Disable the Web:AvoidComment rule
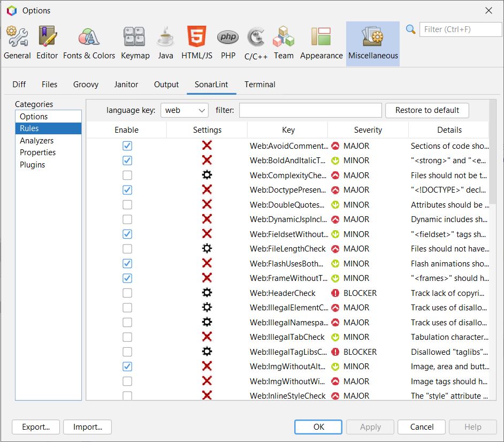 [126, 146]
